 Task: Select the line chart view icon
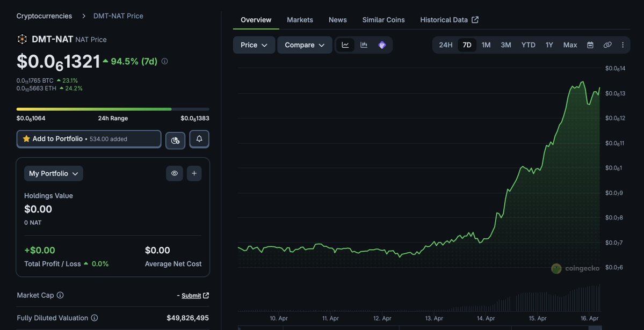click(345, 45)
